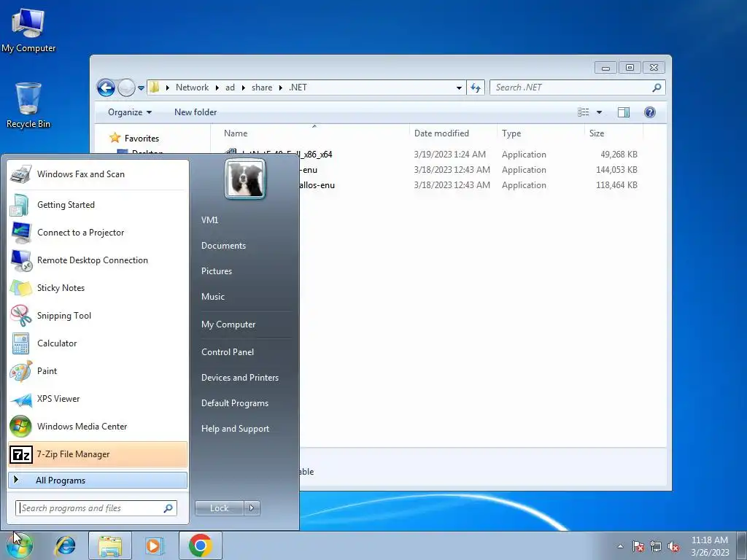
Task: Select Favorites in navigation pane
Action: tap(142, 139)
